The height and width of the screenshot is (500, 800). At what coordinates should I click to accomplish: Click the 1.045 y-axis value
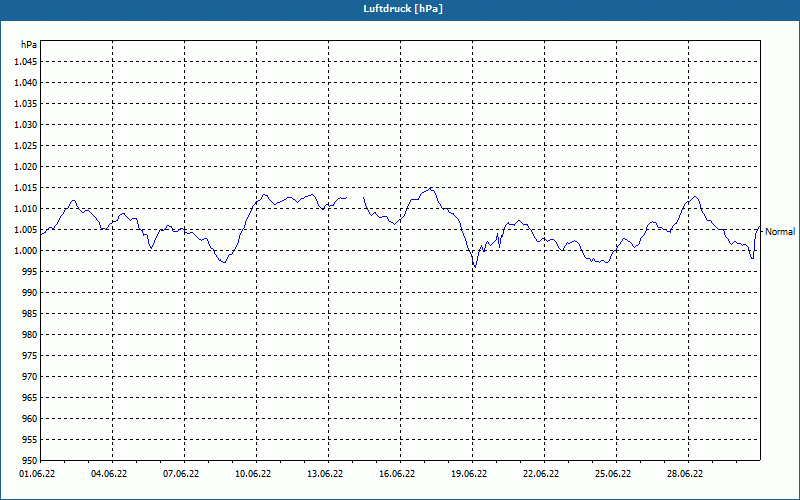26,62
